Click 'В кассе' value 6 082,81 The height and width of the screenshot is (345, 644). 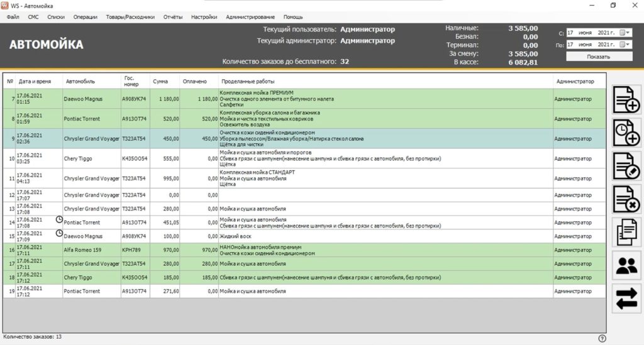click(x=523, y=62)
